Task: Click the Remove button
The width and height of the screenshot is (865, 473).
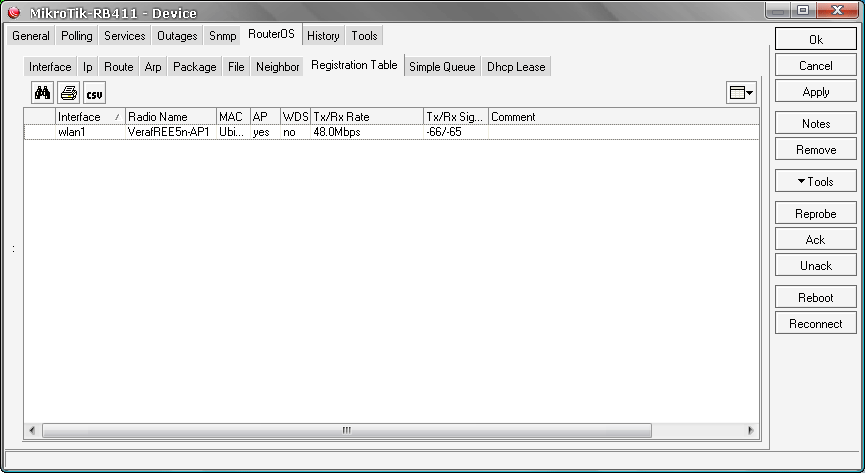Action: coord(815,150)
